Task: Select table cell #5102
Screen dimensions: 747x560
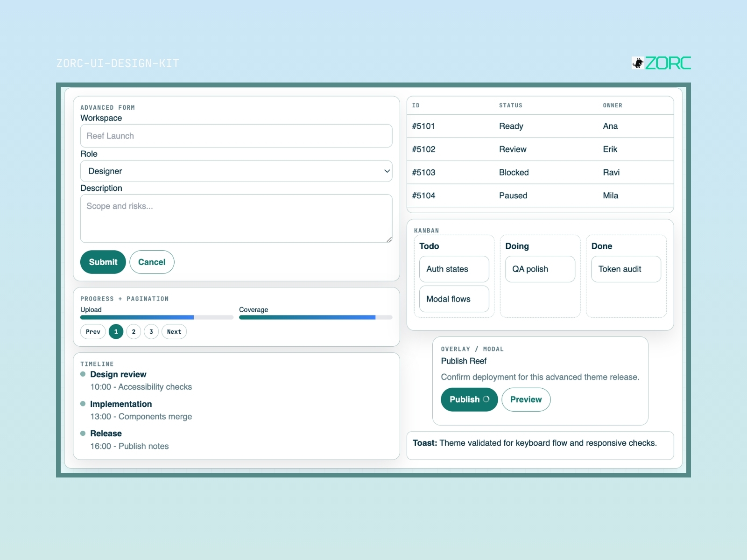Action: tap(423, 149)
